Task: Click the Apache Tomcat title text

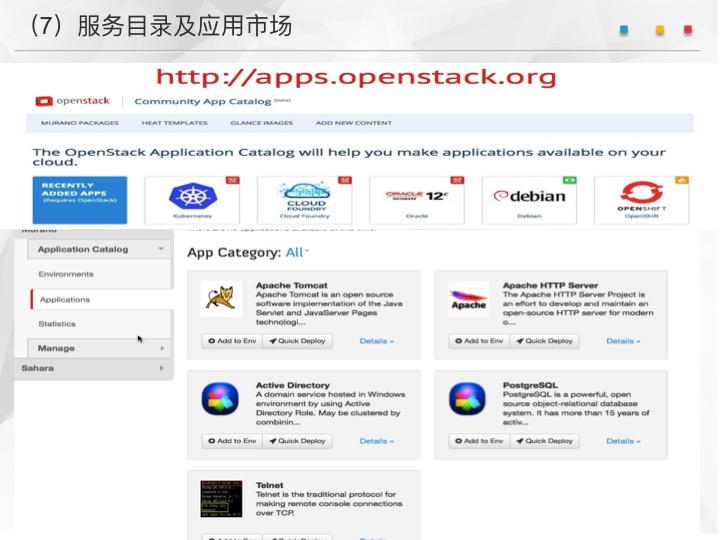Action: [292, 285]
